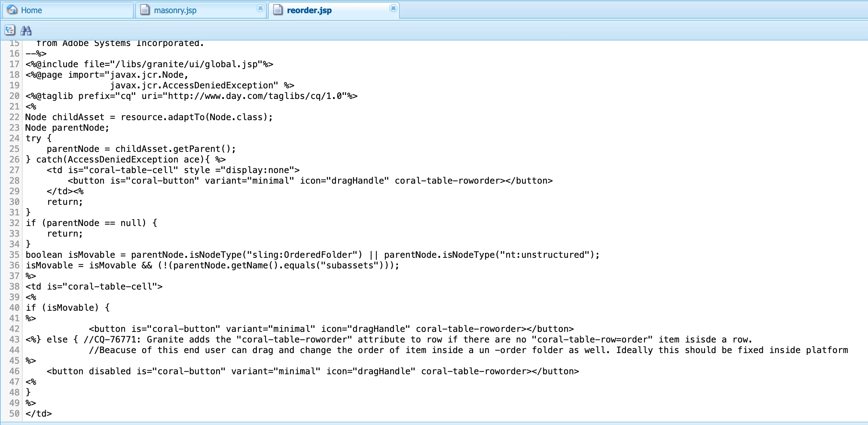Close the masonry.jsp tab
868x425 pixels.
pyautogui.click(x=260, y=8)
